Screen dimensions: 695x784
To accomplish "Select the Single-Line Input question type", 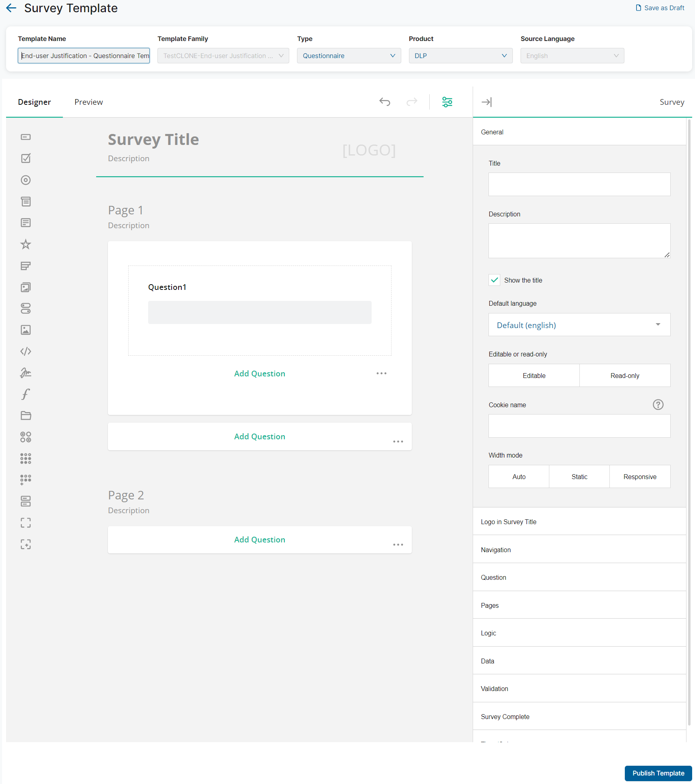I will 26,137.
